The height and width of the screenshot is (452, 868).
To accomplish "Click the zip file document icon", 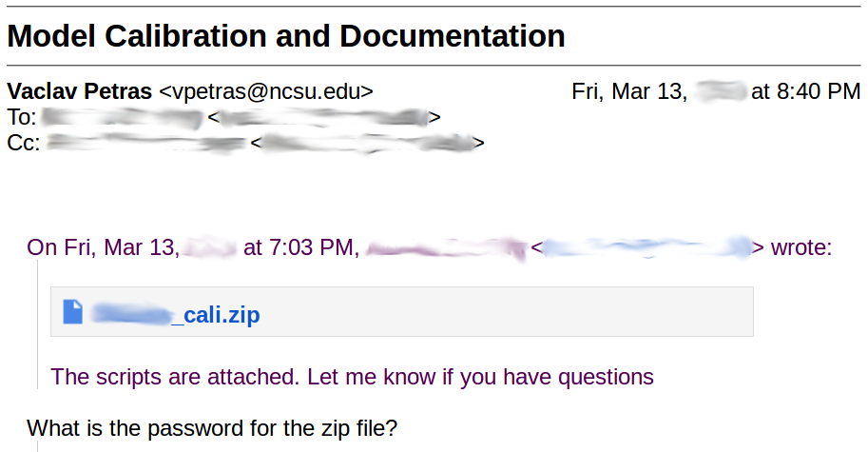I will point(72,312).
